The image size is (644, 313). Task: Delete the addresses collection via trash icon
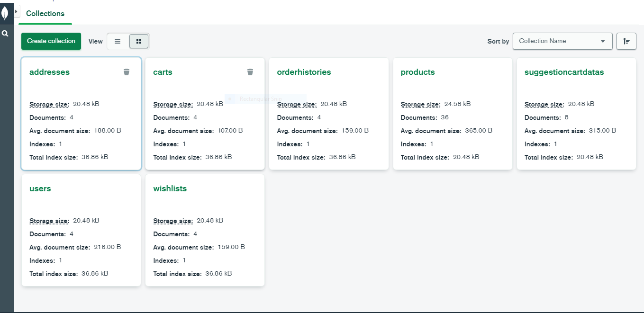[x=127, y=72]
